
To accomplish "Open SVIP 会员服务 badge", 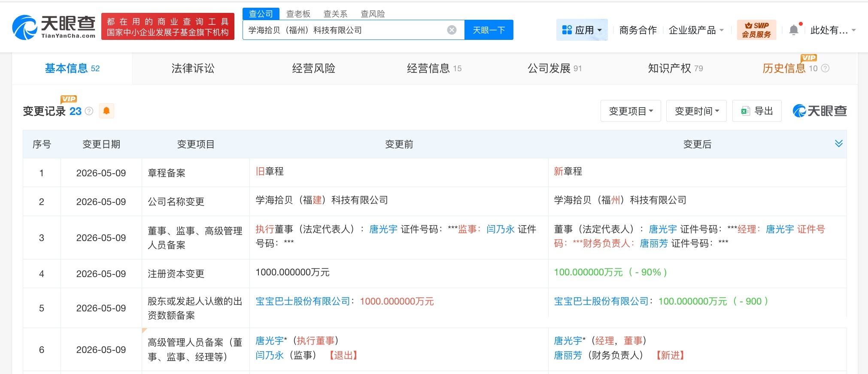I will point(756,30).
